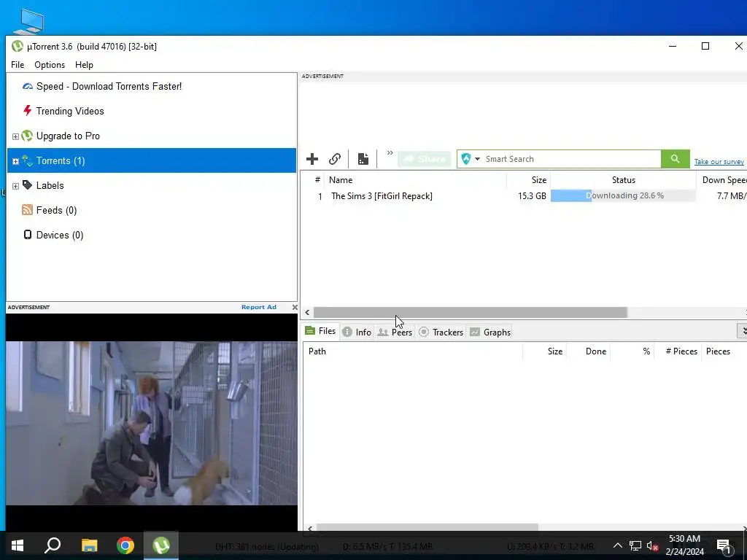Screen dimensions: 747x560
Task: Click the video advertisement thumbnail
Action: [152, 423]
